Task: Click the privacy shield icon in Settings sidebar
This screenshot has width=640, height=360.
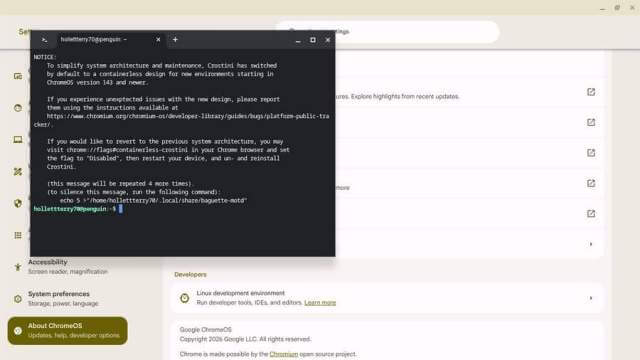Action: (18, 203)
